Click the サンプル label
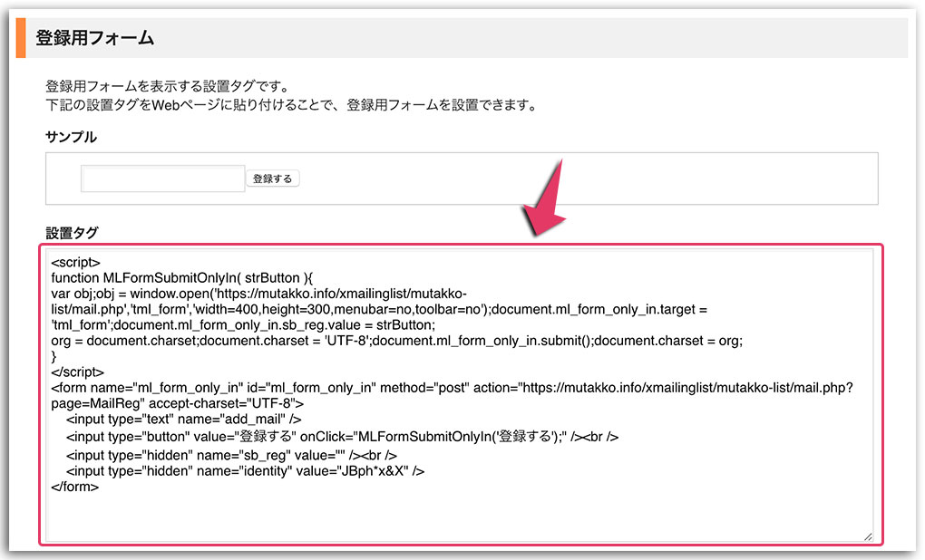Image resolution: width=925 pixels, height=560 pixels. click(x=71, y=137)
